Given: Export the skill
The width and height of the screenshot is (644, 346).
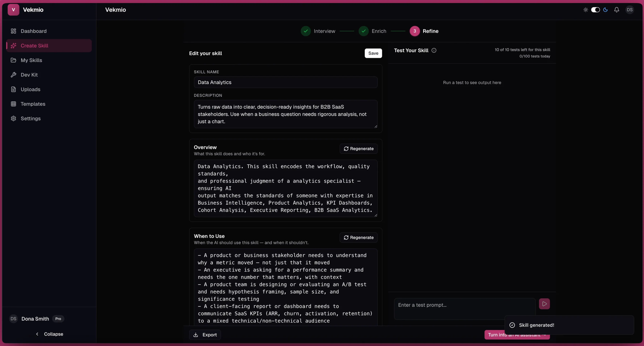Looking at the screenshot, I should [205, 335].
